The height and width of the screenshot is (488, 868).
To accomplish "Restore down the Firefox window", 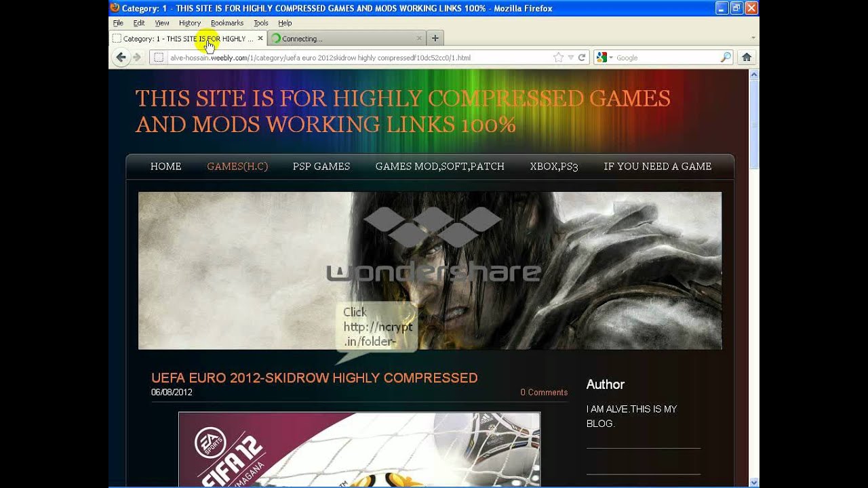I will click(737, 8).
